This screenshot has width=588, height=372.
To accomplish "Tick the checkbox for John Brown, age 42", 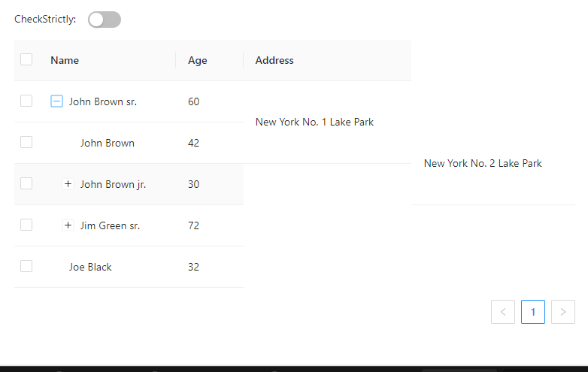I will point(26,142).
